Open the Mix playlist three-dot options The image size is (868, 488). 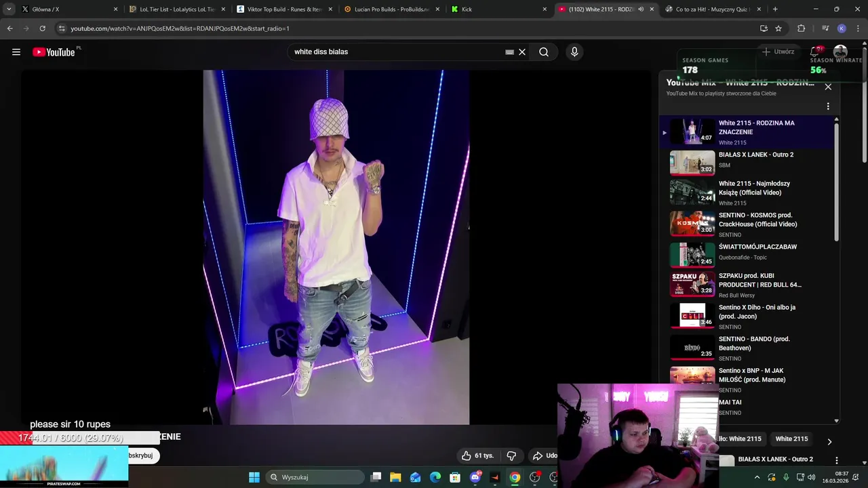pyautogui.click(x=828, y=106)
